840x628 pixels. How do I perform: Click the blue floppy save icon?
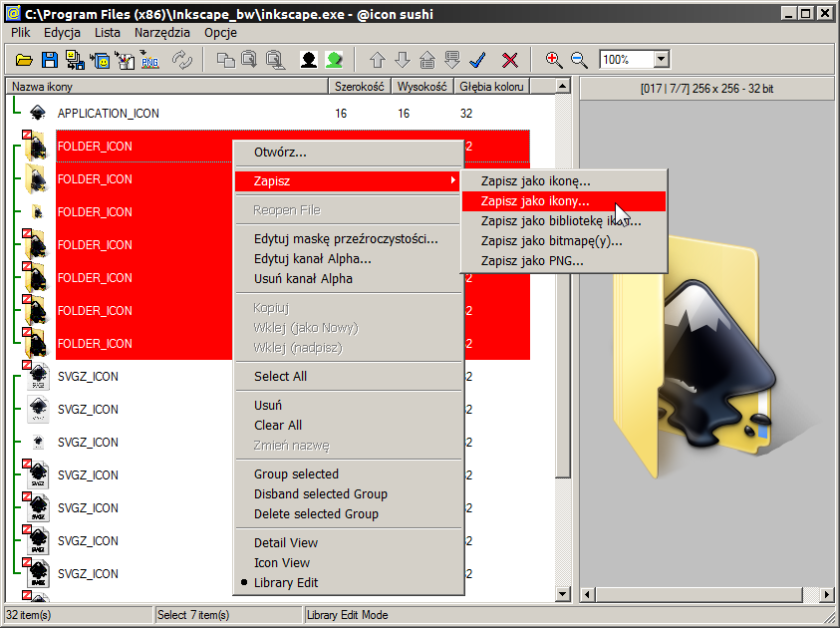[49, 60]
